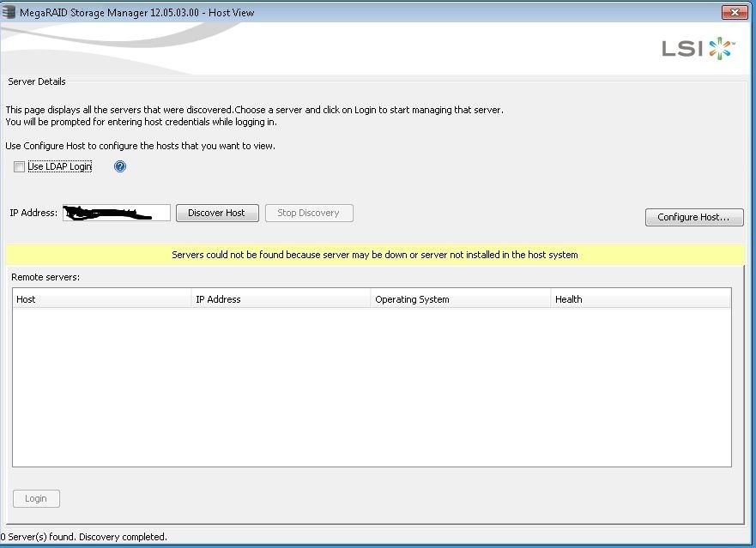Click the 'Remote servers:' label
This screenshot has height=548, width=756.
45,277
